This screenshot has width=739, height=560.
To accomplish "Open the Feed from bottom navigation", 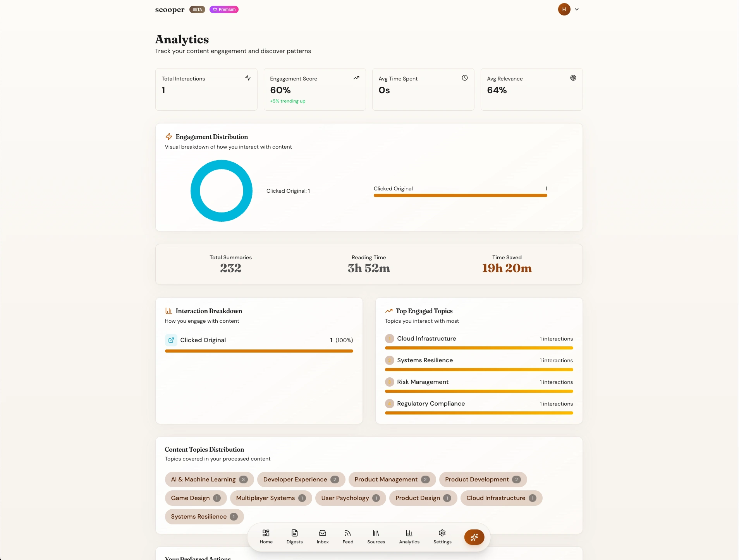I will (x=348, y=536).
